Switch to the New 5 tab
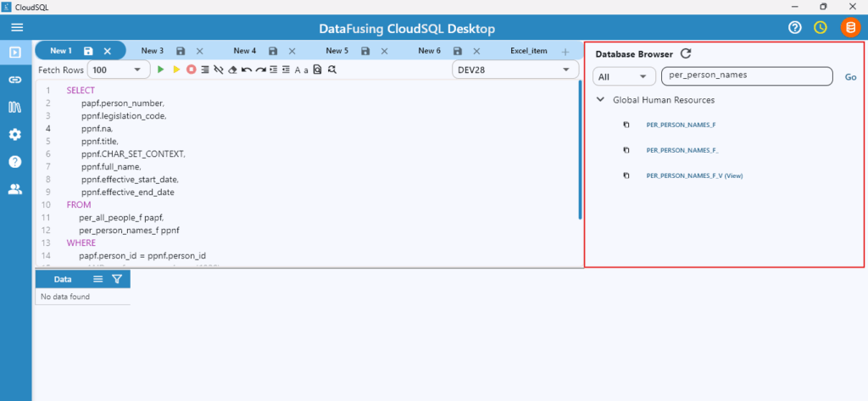The width and height of the screenshot is (868, 401). pos(337,51)
